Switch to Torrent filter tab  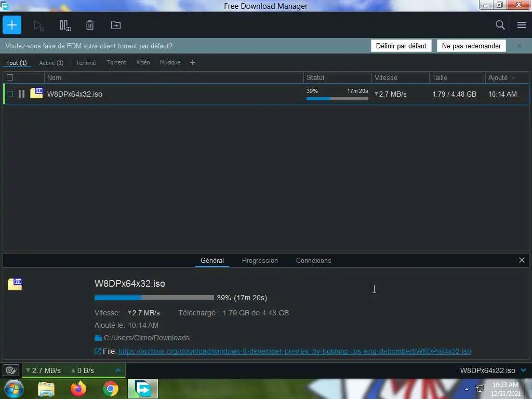[116, 62]
